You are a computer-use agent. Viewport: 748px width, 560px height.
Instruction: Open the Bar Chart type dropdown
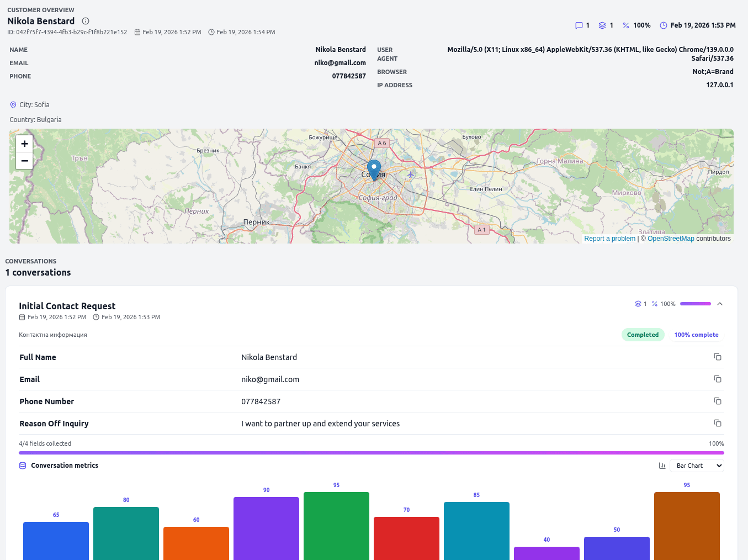(x=696, y=466)
